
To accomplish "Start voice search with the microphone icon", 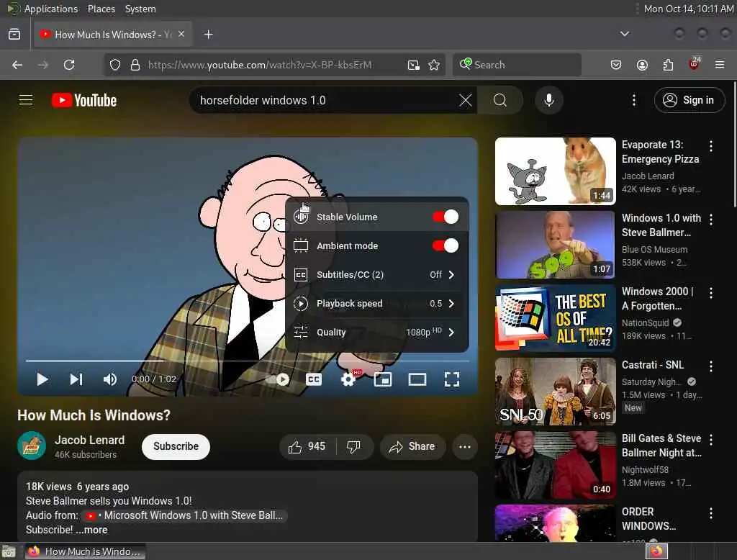I will (548, 100).
